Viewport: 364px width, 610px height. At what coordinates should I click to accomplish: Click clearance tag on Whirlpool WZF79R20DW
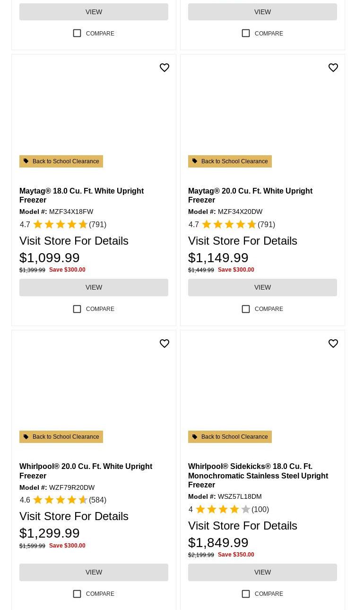(61, 437)
